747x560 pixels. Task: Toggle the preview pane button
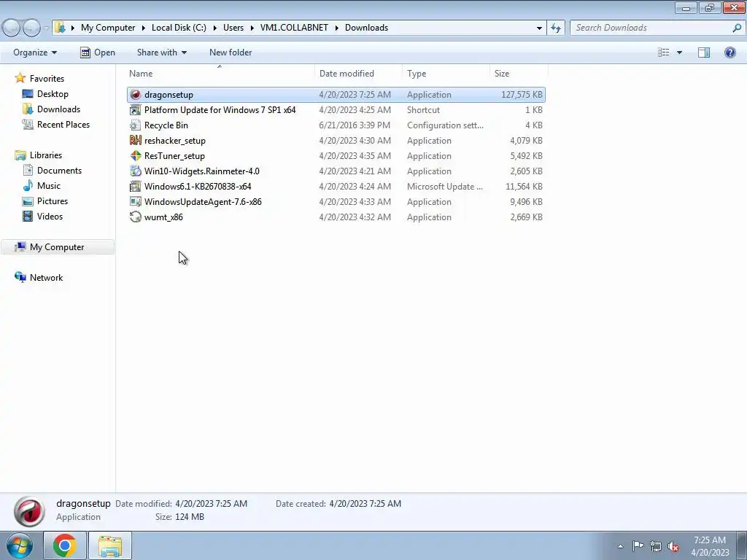[x=704, y=52]
